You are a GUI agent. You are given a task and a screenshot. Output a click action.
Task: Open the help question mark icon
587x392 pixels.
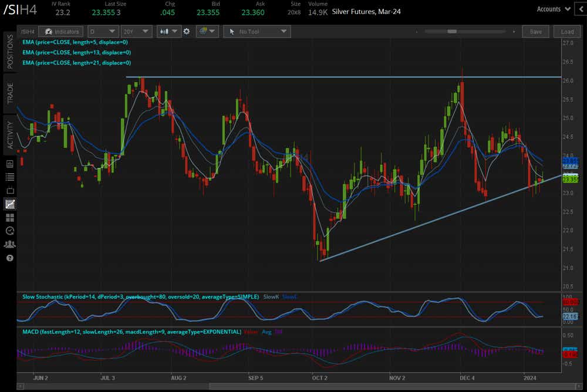point(10,258)
